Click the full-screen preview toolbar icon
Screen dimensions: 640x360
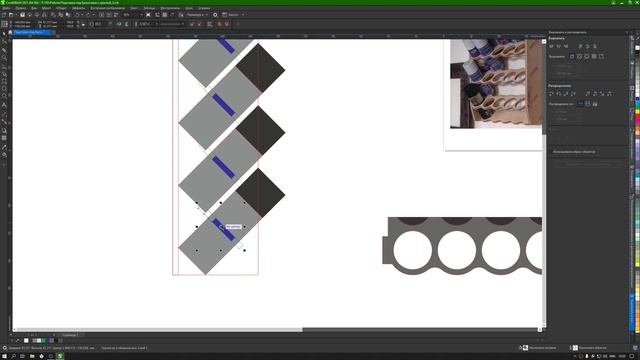pyautogui.click(x=148, y=15)
